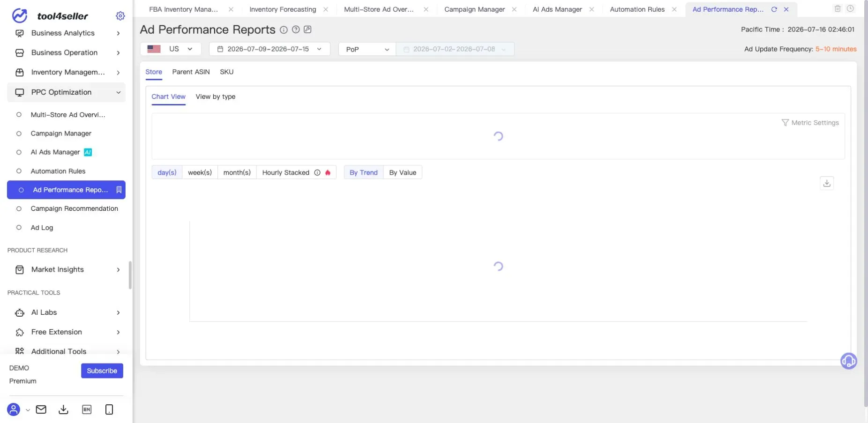Viewport: 868px width, 423px height.
Task: Open the history clock icon in tab bar
Action: pyautogui.click(x=850, y=8)
